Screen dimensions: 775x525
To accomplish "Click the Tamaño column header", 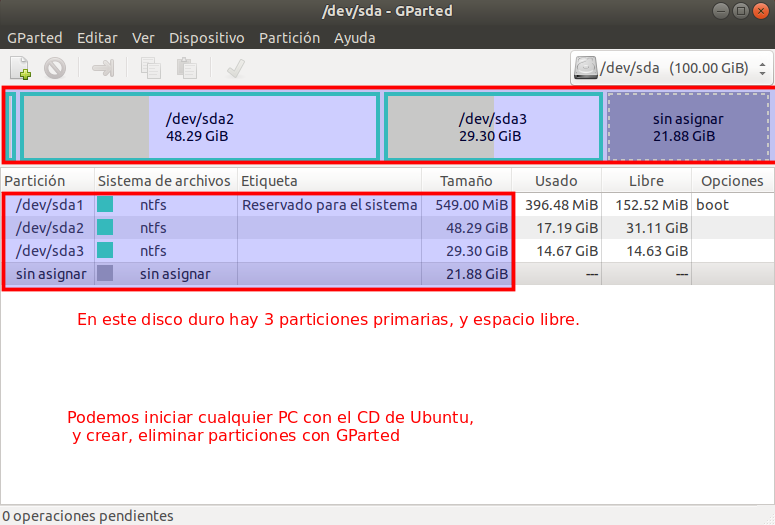I will click(466, 181).
